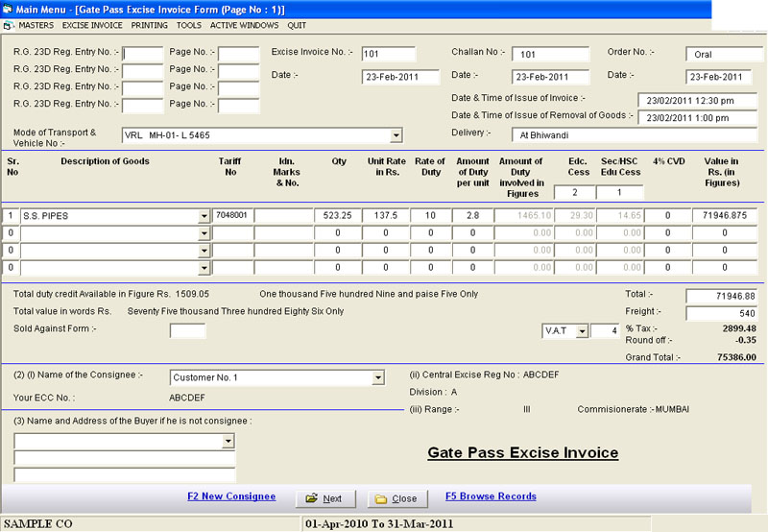Expand the third row's description dropdown
768x532 pixels.
204,251
